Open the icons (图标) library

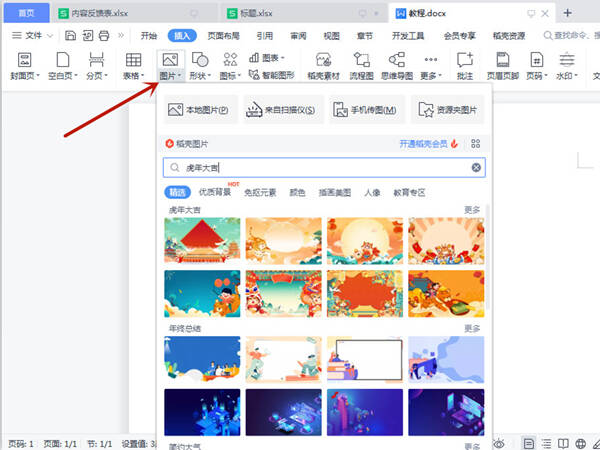click(x=230, y=66)
